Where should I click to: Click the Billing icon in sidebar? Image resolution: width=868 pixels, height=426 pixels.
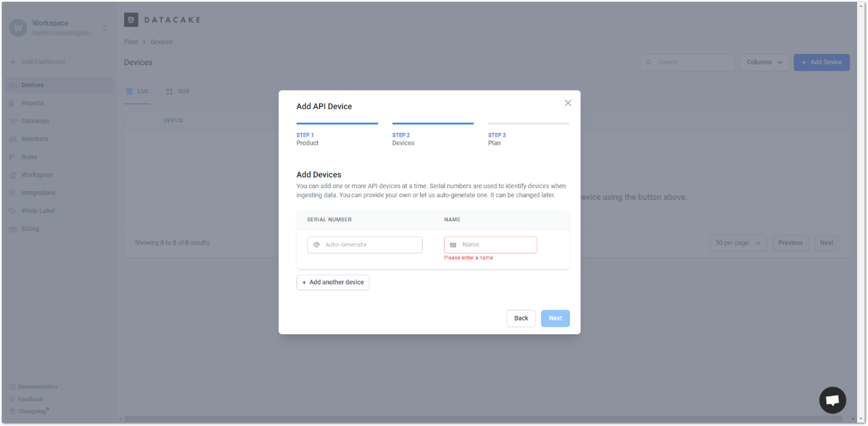coord(13,229)
